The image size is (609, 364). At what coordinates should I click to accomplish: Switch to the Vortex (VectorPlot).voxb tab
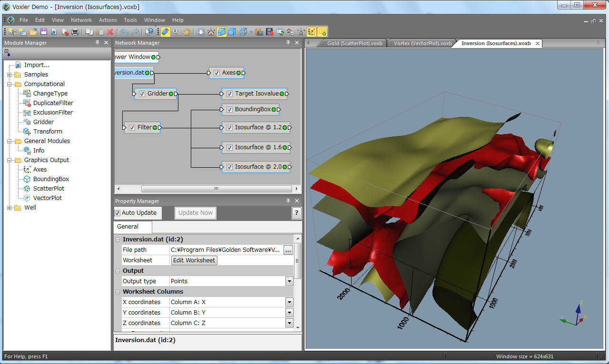click(x=422, y=43)
